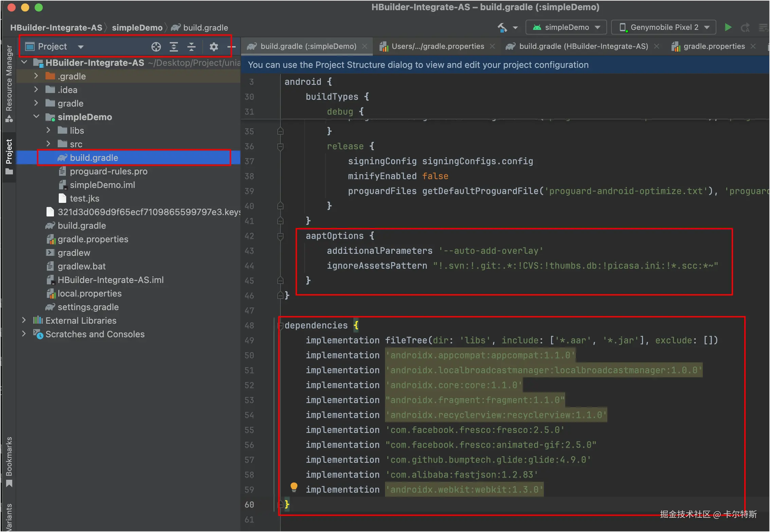Select settings.gradle in project tree

coord(88,307)
